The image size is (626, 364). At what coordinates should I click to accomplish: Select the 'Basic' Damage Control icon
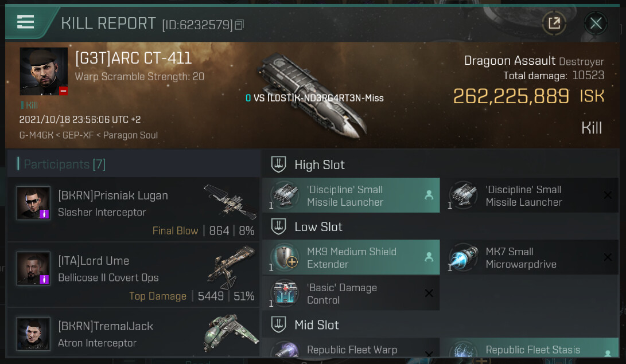[285, 294]
